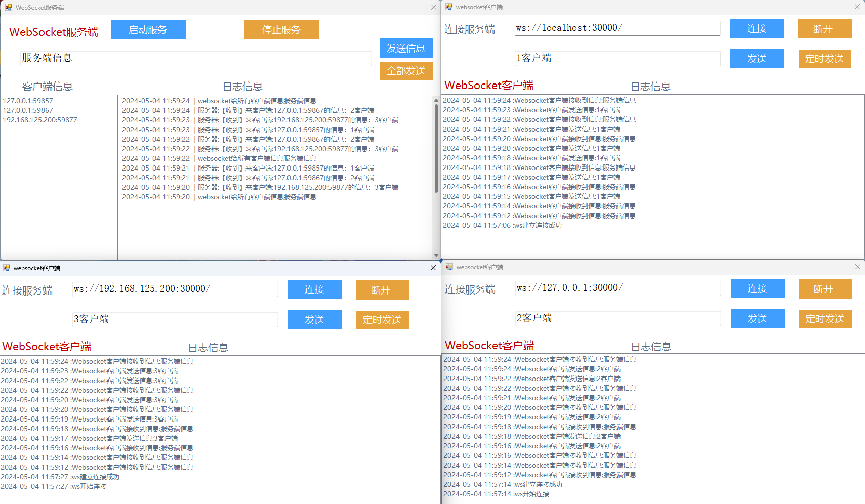This screenshot has width=865, height=504.
Task: Click the title icon of the ws://192.168.125.200:30000/ client window
Action: click(7, 268)
